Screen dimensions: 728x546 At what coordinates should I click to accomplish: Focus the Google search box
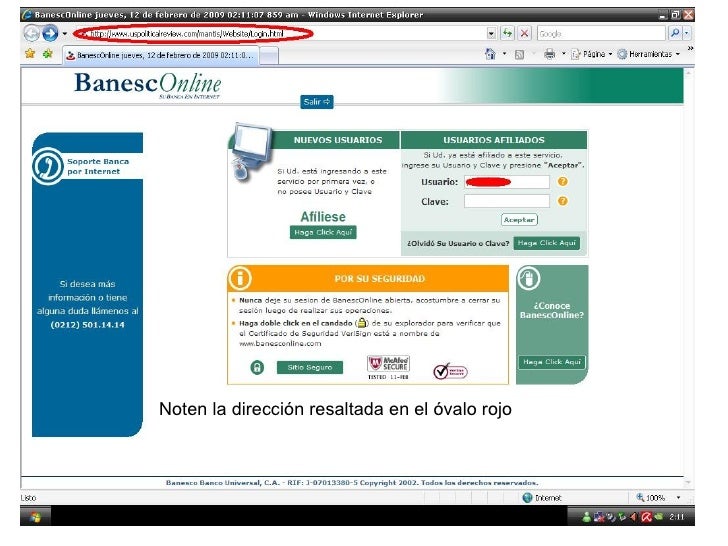[x=601, y=33]
